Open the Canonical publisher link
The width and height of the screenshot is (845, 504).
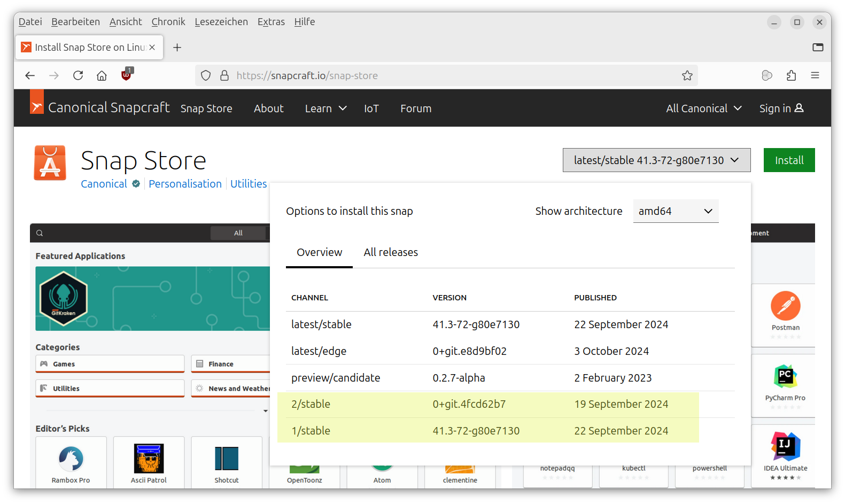click(104, 184)
